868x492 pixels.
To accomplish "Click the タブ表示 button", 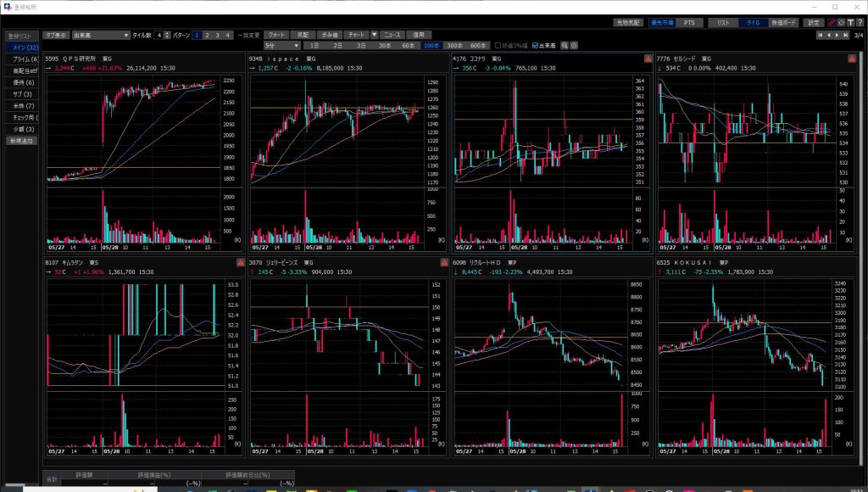I will click(x=55, y=35).
